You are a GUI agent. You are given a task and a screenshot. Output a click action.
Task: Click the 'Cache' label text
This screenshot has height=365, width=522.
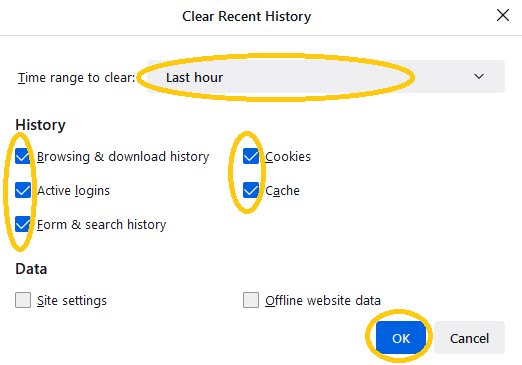coord(282,191)
